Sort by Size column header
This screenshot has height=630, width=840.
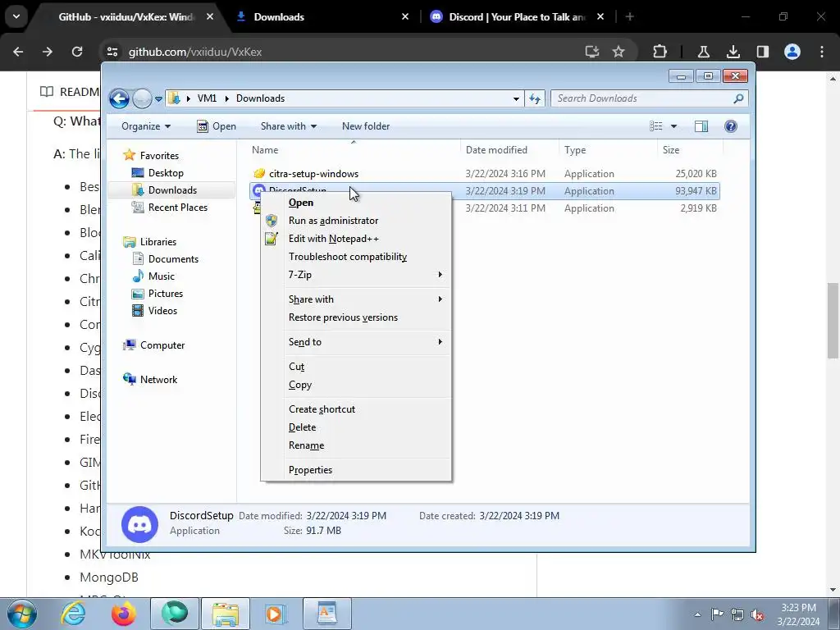pyautogui.click(x=690, y=150)
